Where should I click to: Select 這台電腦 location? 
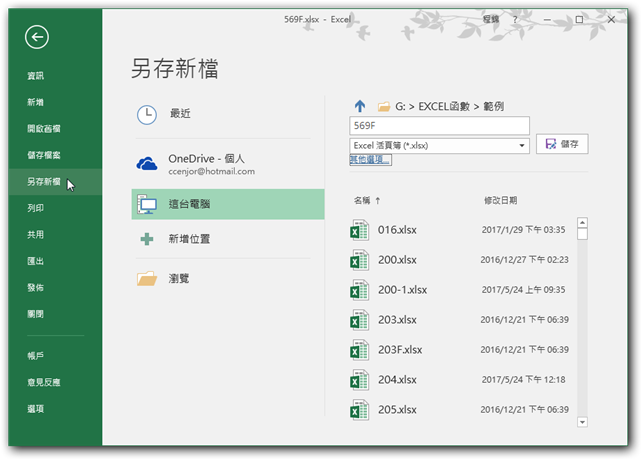[228, 204]
